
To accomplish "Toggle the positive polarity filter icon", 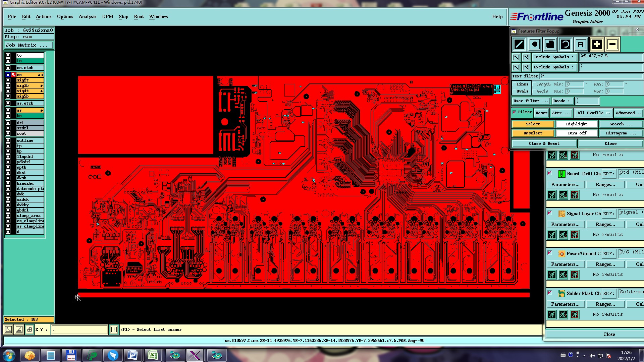I will pos(597,44).
